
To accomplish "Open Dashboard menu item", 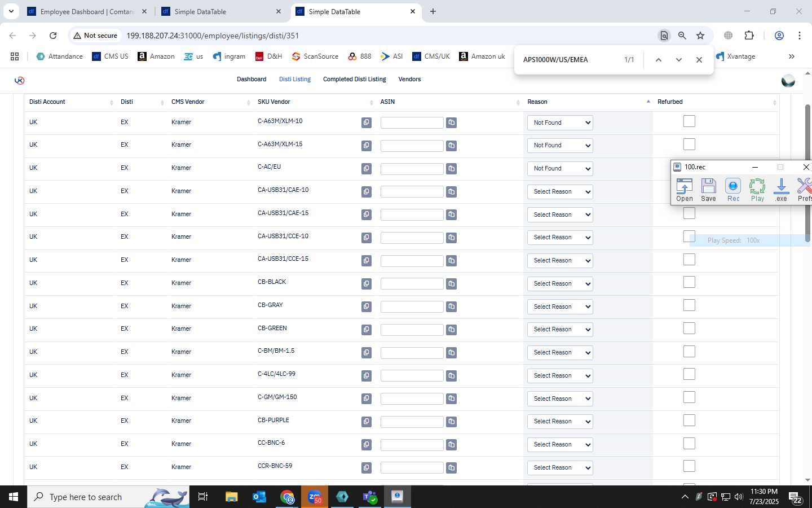I will click(251, 80).
